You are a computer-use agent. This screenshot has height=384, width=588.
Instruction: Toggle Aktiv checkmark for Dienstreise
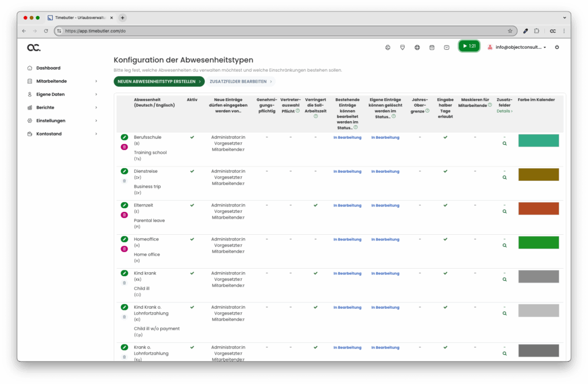coord(192,172)
